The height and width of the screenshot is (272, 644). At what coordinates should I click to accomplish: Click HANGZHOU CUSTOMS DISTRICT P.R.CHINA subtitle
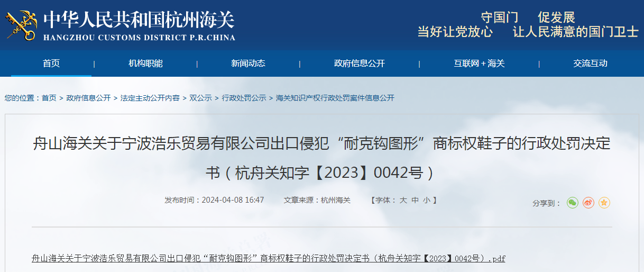tap(139, 38)
